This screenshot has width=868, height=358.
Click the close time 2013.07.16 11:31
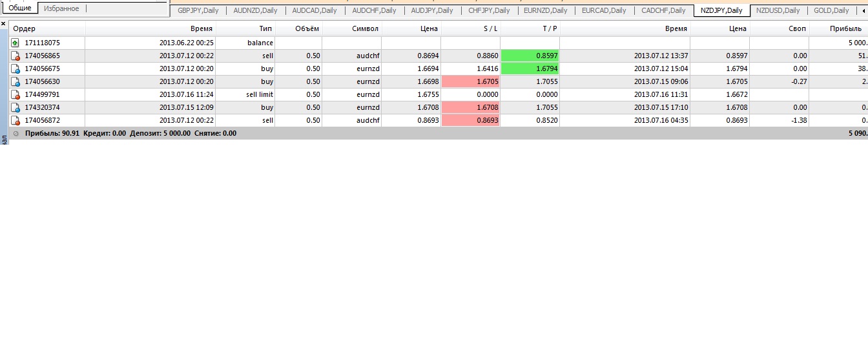click(x=661, y=94)
